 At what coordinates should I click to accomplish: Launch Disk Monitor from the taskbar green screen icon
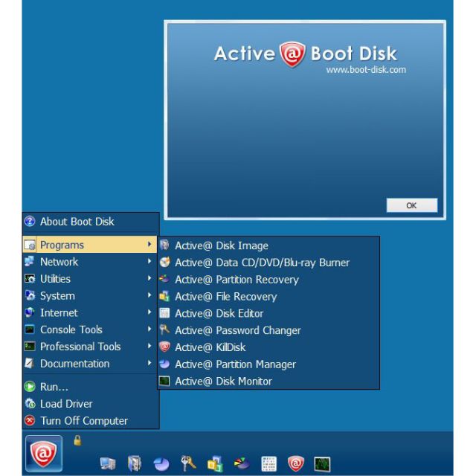click(322, 464)
